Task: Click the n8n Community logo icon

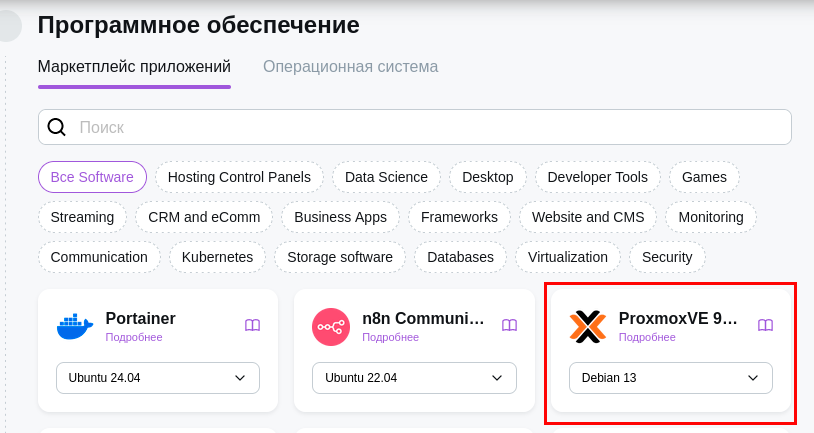Action: (331, 326)
